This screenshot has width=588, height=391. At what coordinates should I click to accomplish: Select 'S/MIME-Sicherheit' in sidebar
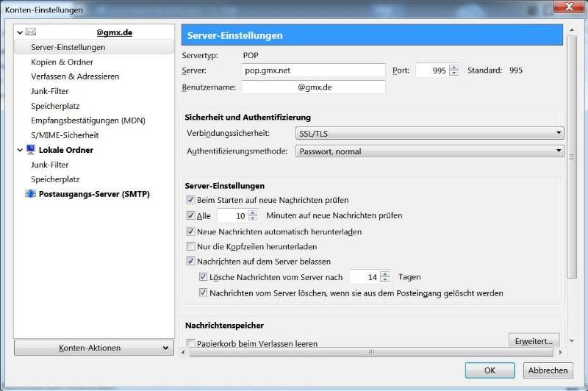pyautogui.click(x=65, y=135)
